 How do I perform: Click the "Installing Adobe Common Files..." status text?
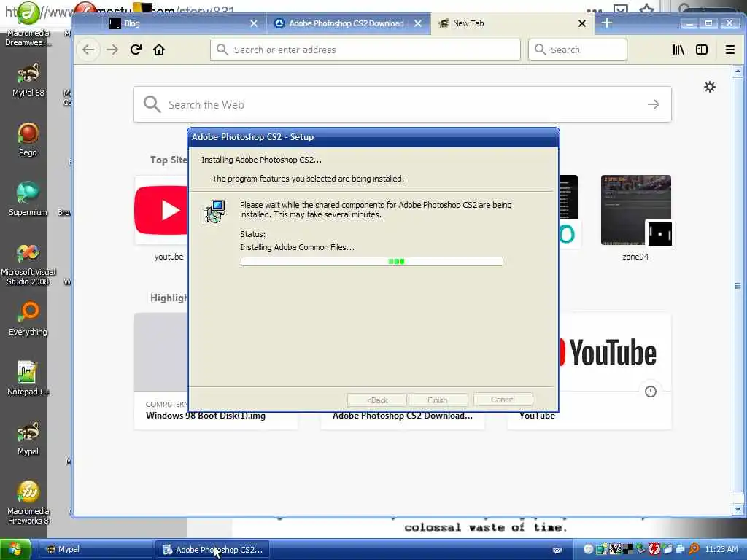pos(298,247)
